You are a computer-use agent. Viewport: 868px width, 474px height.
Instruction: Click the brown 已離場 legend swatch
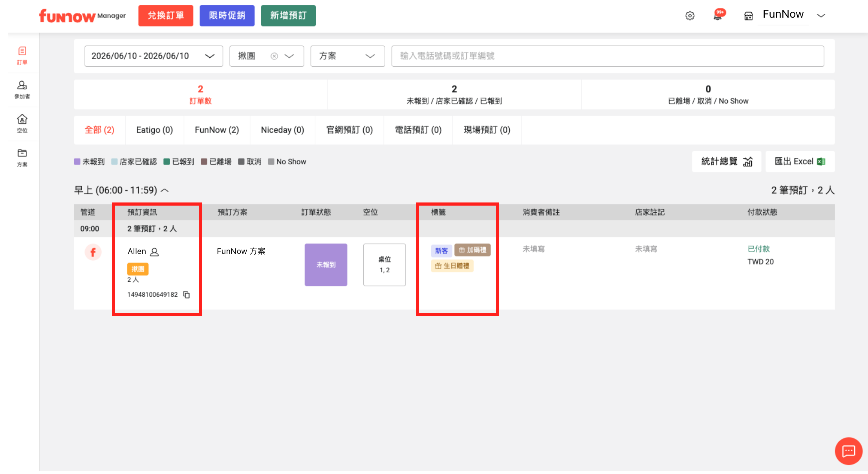pos(204,162)
